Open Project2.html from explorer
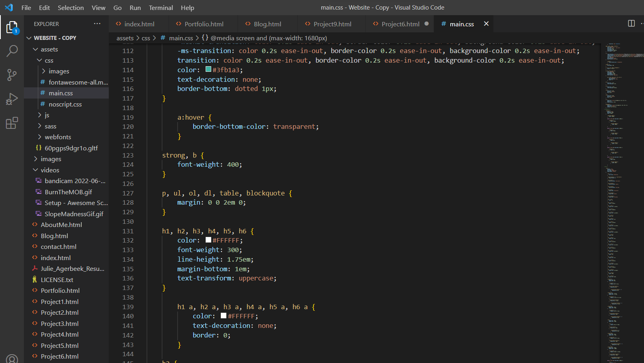Viewport: 644px width, 363px height. [x=66, y=312]
